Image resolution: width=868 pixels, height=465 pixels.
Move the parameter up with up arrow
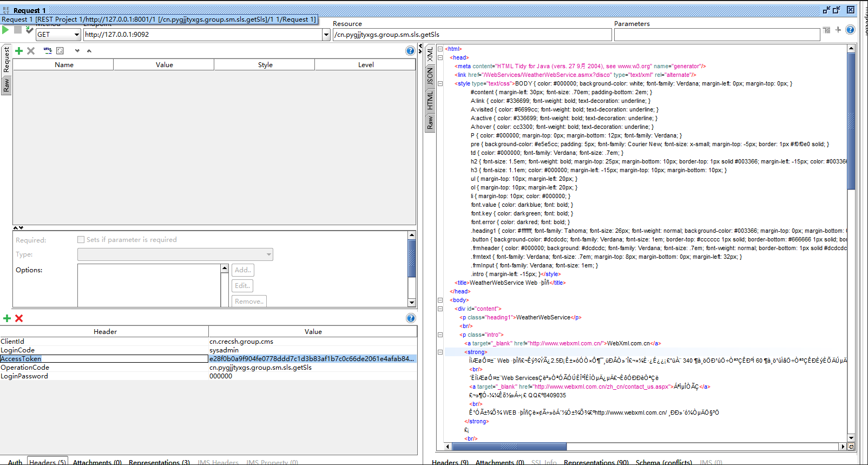click(x=89, y=51)
